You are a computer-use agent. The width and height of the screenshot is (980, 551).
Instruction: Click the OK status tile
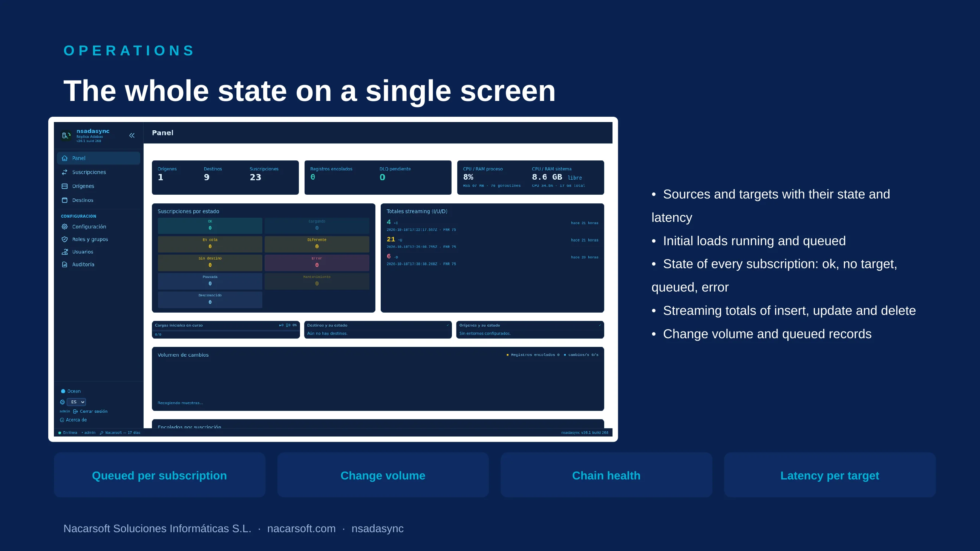(210, 226)
